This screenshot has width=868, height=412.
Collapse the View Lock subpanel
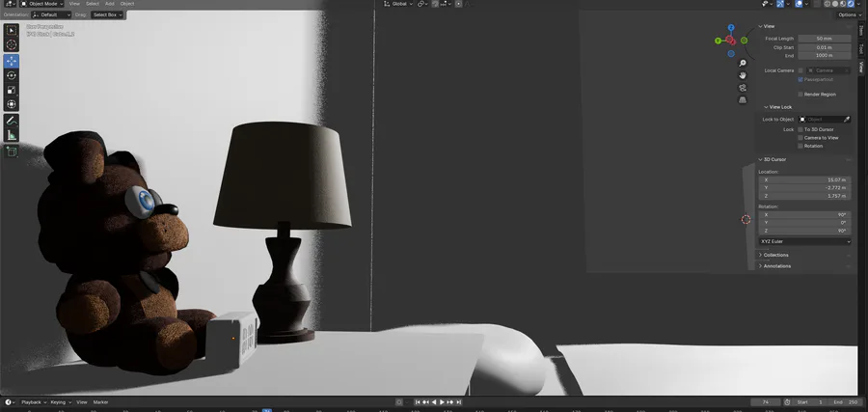tap(780, 107)
